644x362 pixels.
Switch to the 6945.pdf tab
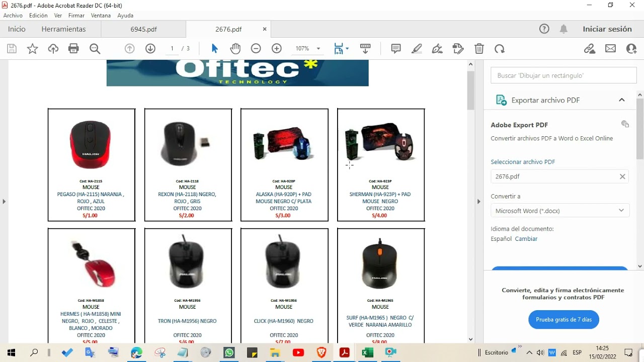[x=143, y=29]
